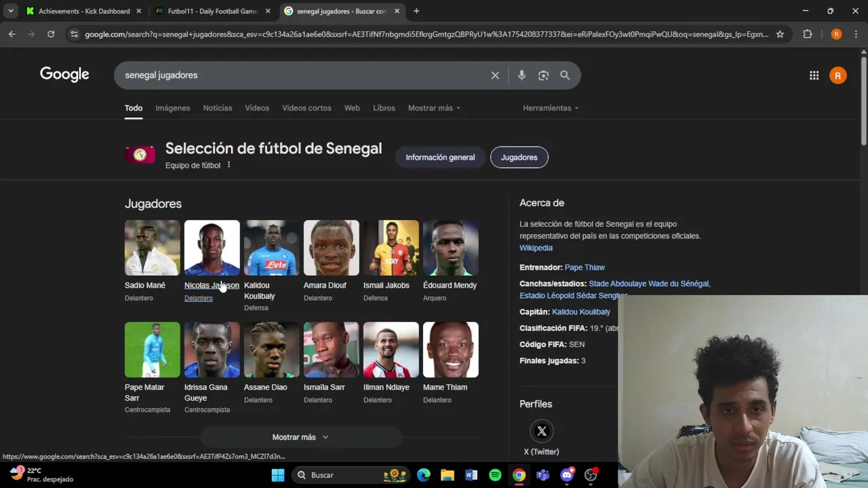
Task: Select the Videos cortos search tab
Action: 307,108
